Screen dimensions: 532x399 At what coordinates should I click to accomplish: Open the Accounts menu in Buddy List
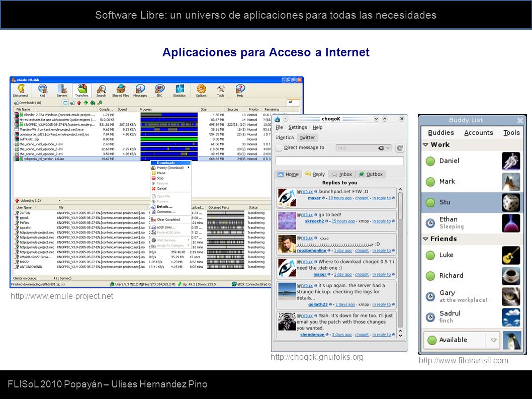tap(478, 133)
